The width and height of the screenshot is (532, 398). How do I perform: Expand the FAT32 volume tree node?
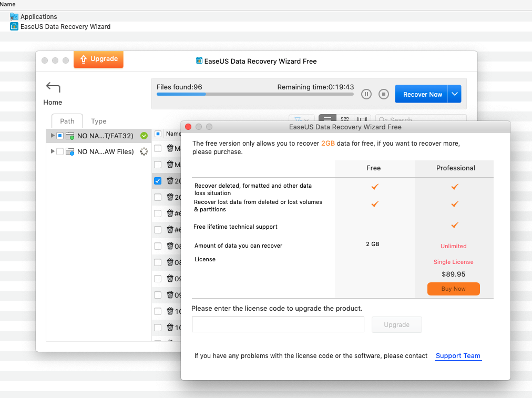[x=52, y=135]
